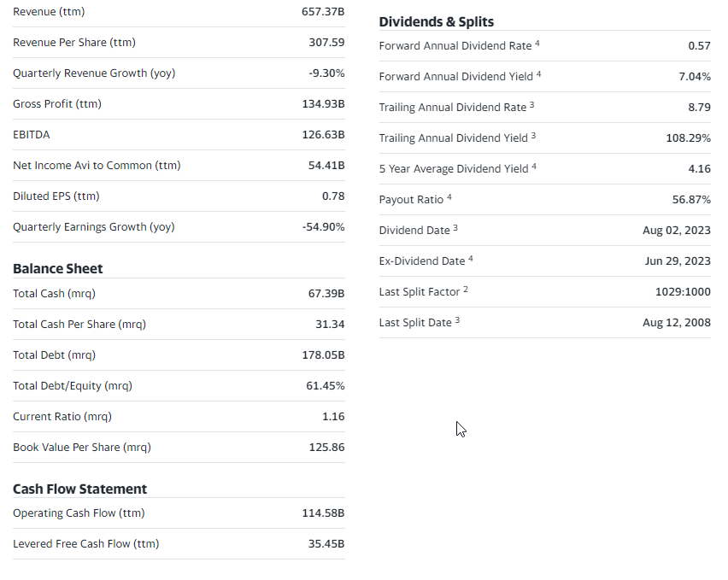Select the Last Split Factor value 1029:1000
This screenshot has width=728, height=580.
tap(681, 292)
